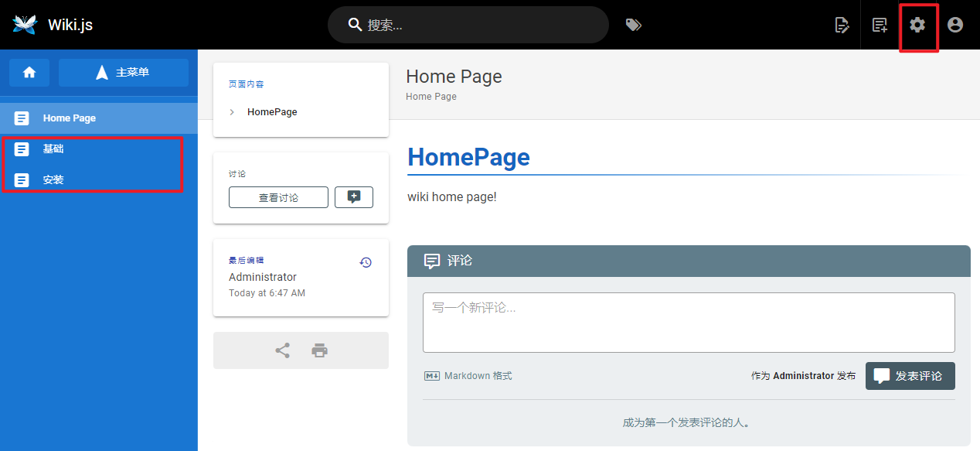The image size is (980, 451).
Task: Open administration gear icon
Action: [917, 25]
